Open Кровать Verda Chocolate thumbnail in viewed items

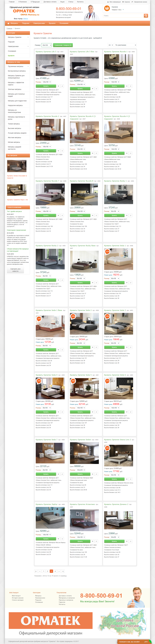point(17,166)
